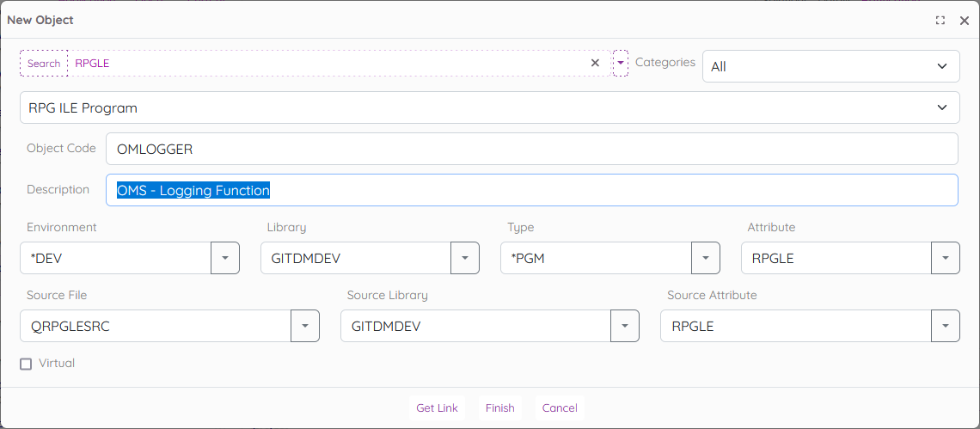The width and height of the screenshot is (980, 429).
Task: Open the Source Library dropdown arrow
Action: pyautogui.click(x=625, y=326)
